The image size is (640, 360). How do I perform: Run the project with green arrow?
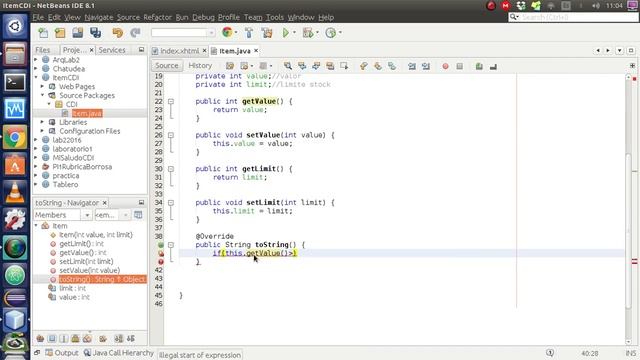point(286,33)
